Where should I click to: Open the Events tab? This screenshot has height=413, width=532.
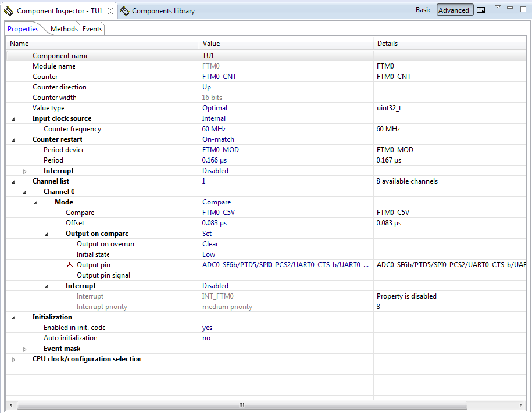tap(92, 29)
